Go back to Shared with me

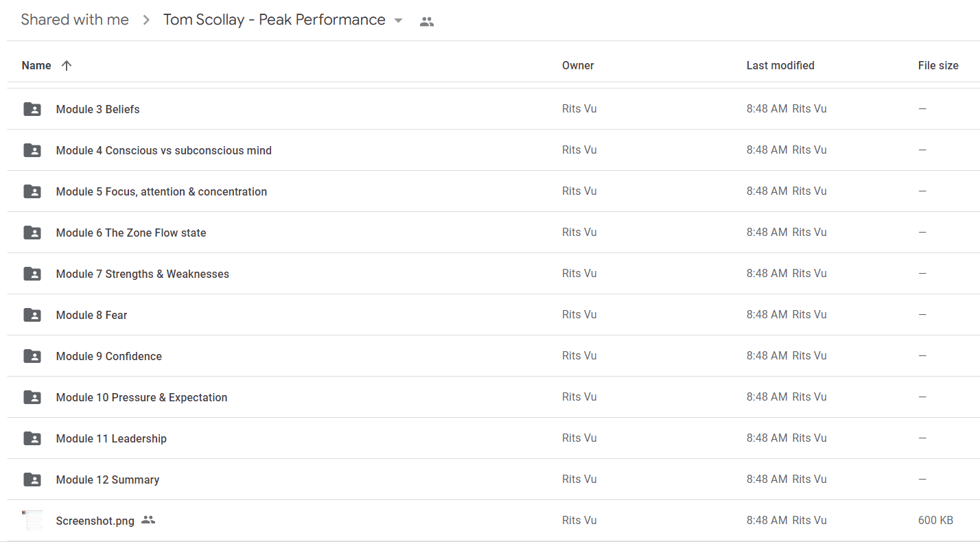click(x=75, y=20)
